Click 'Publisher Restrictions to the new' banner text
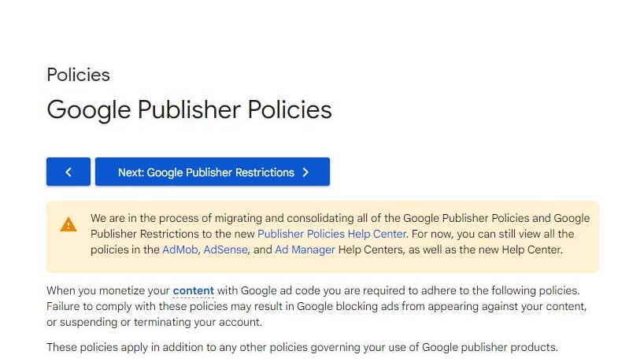Screen dimensions: 644x362 click(172, 234)
